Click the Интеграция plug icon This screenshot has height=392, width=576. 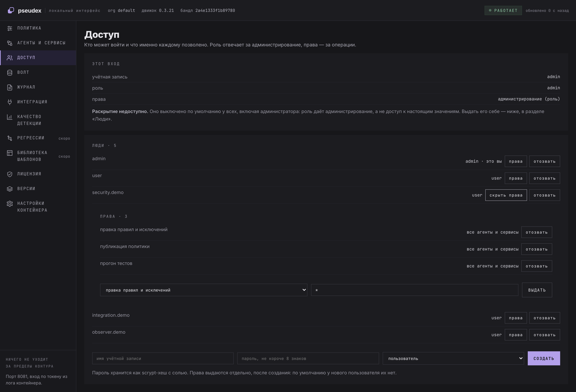click(x=10, y=102)
